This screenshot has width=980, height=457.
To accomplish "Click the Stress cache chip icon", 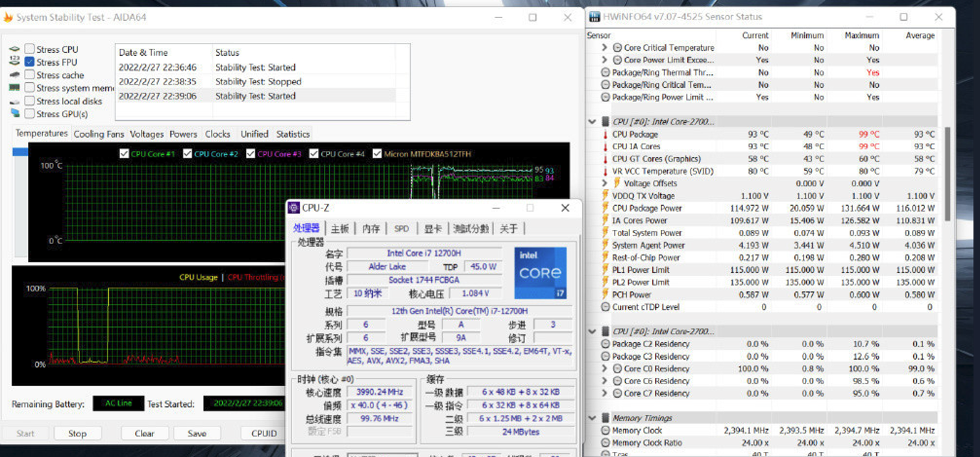I will tap(14, 75).
